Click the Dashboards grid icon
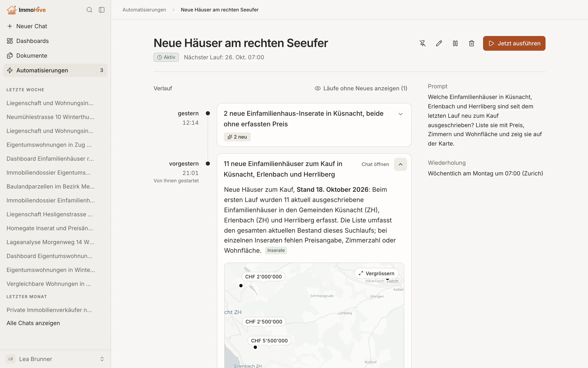The height and width of the screenshot is (368, 588). tap(10, 41)
